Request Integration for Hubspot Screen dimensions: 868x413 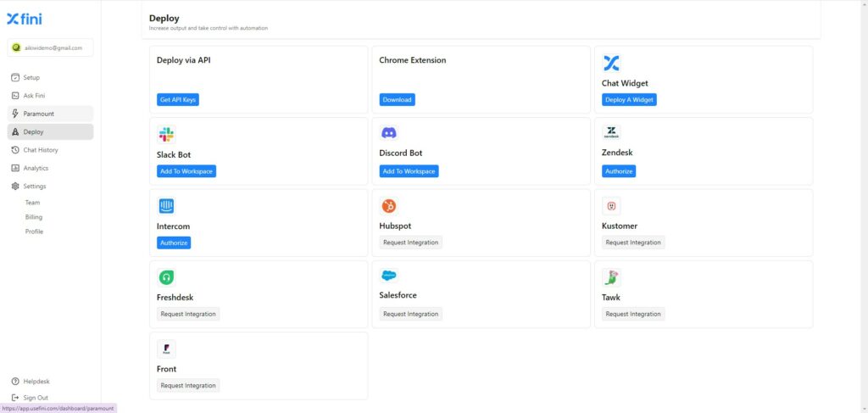(x=411, y=243)
